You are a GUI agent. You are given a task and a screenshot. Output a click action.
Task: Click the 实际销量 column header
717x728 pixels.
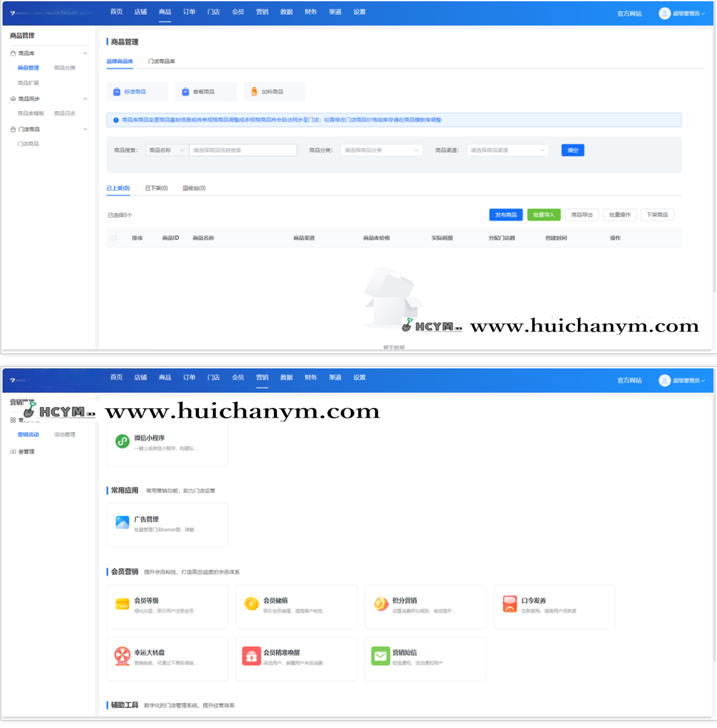pyautogui.click(x=442, y=238)
